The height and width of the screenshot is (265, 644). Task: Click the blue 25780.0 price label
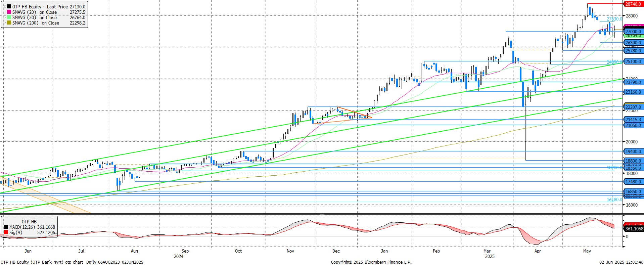coord(633,51)
